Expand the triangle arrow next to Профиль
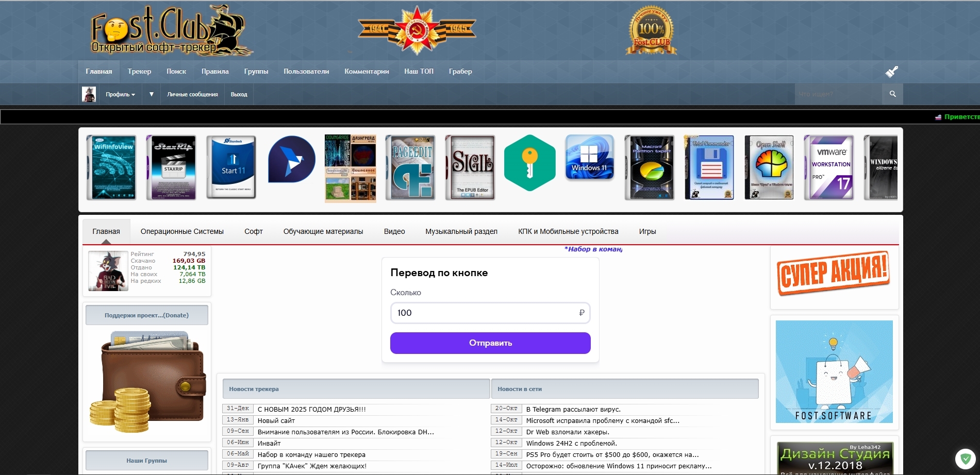The width and height of the screenshot is (980, 475). [x=152, y=94]
